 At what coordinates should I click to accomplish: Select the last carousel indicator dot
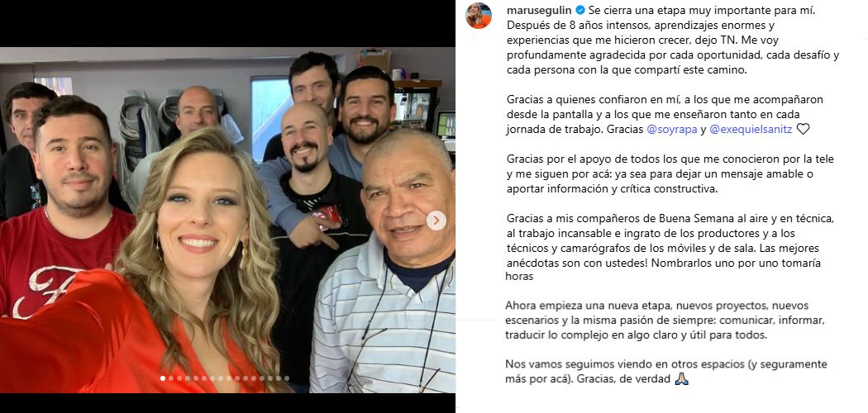(x=287, y=378)
